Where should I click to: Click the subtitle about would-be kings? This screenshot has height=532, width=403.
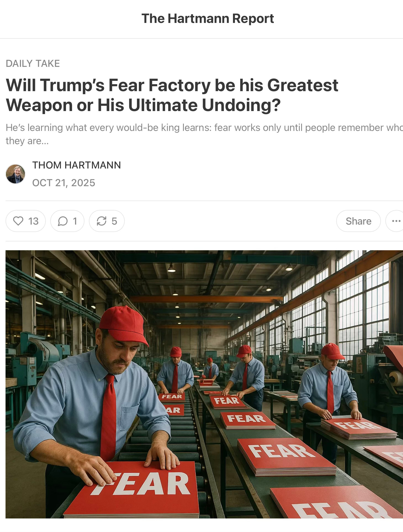(204, 134)
